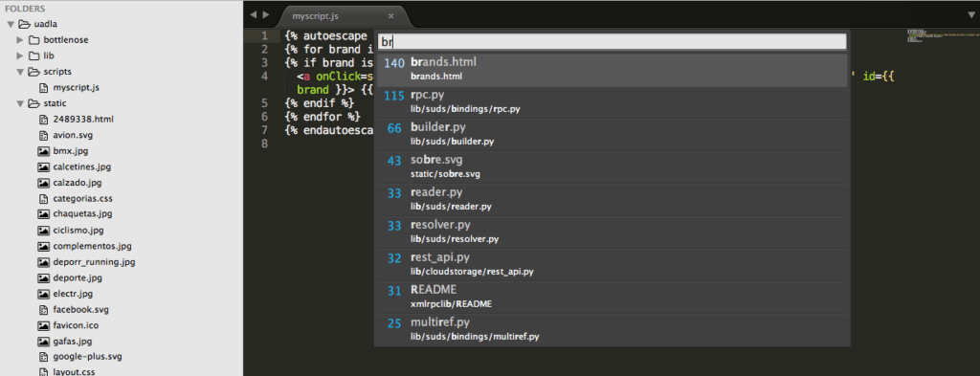This screenshot has height=376, width=980.
Task: Click the categorias.css file icon
Action: pos(43,199)
